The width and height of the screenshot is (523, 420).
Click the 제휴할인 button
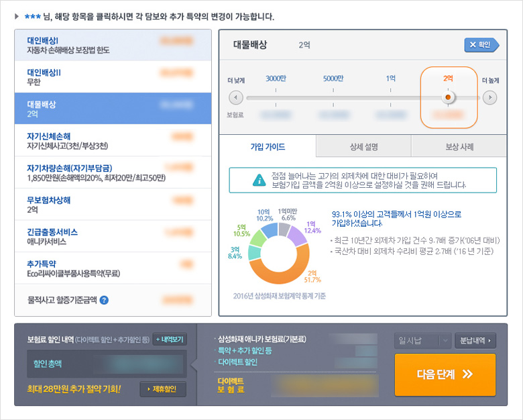pos(163,389)
